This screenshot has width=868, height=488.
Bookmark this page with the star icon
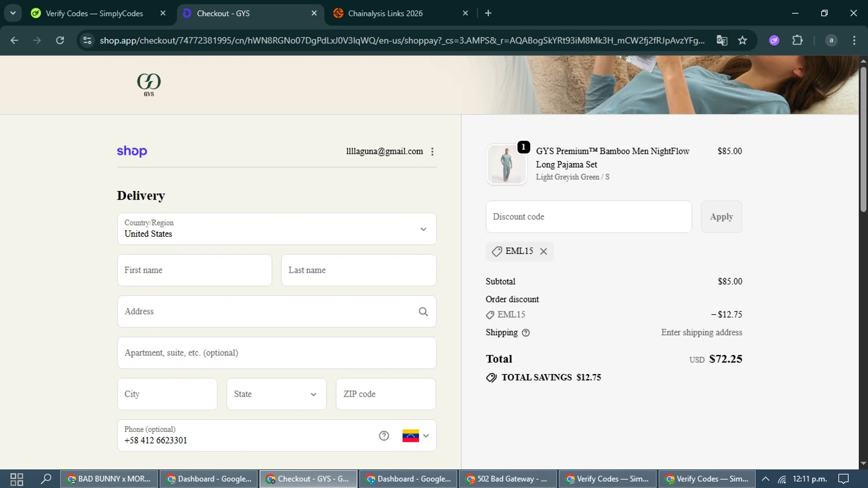(742, 41)
